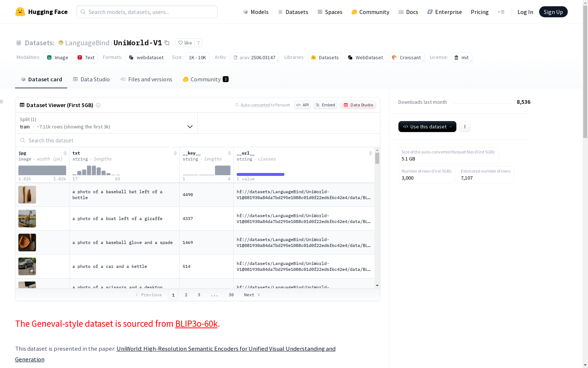Image resolution: width=588 pixels, height=368 pixels.
Task: Sort by the __url__ column
Action: click(x=370, y=153)
